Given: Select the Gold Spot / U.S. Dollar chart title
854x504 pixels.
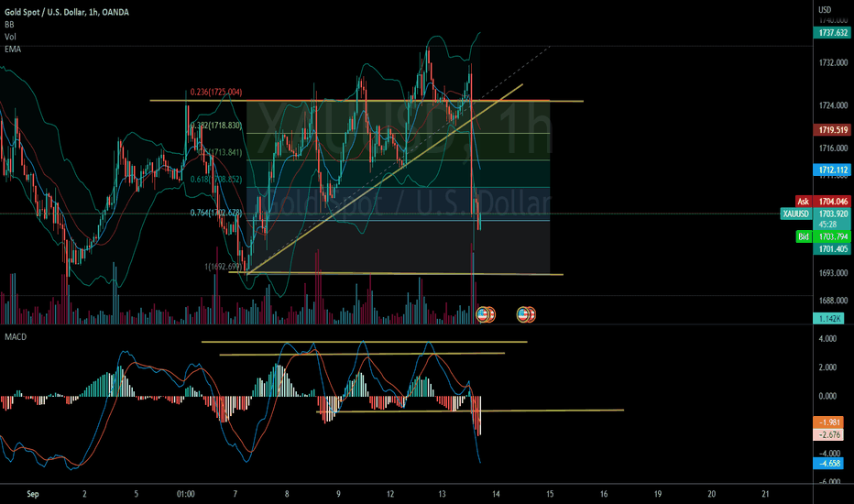Looking at the screenshot, I should 67,12.
